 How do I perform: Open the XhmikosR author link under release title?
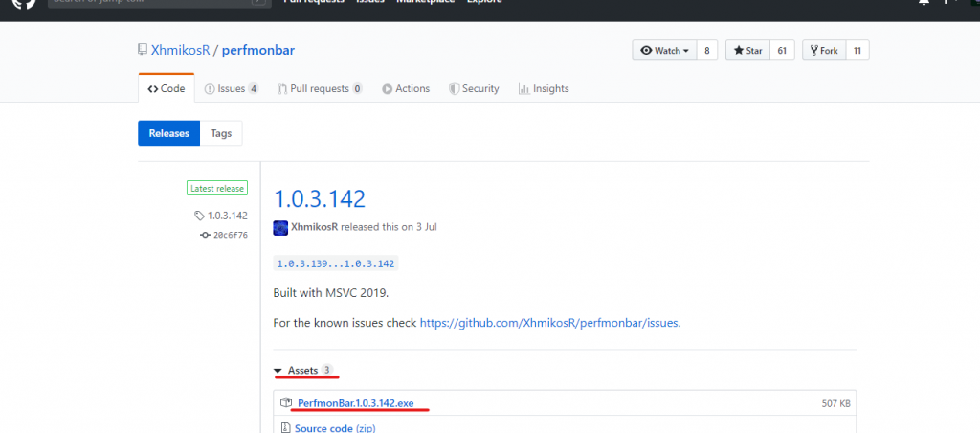[x=314, y=227]
